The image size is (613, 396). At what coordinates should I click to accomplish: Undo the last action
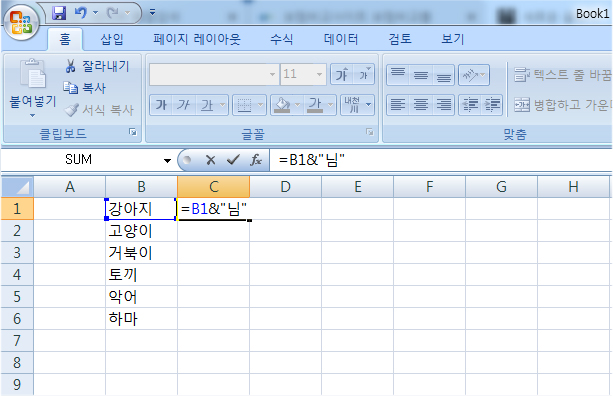coord(81,13)
